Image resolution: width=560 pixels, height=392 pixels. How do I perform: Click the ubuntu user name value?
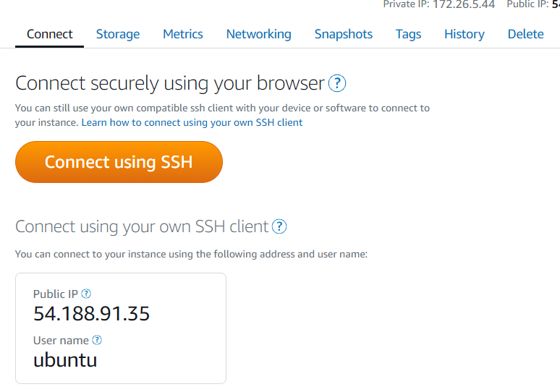coord(65,359)
